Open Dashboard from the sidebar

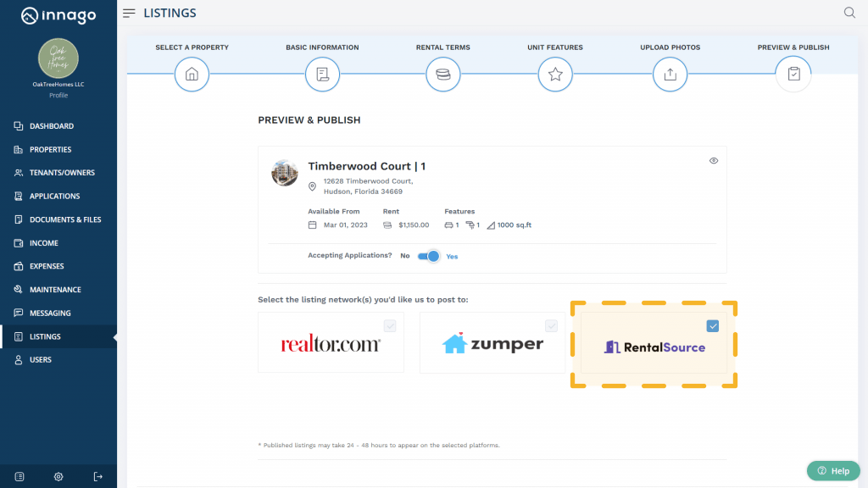tap(51, 126)
